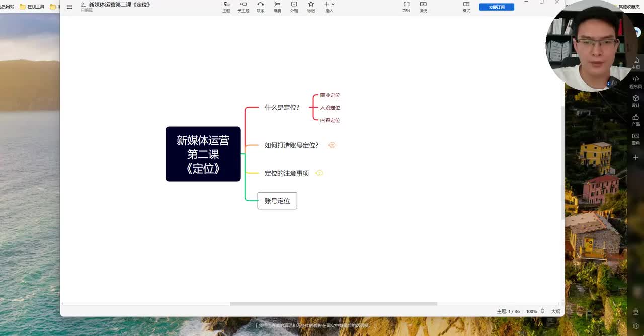Enter ZEN mode
This screenshot has height=336, width=644.
click(x=406, y=7)
